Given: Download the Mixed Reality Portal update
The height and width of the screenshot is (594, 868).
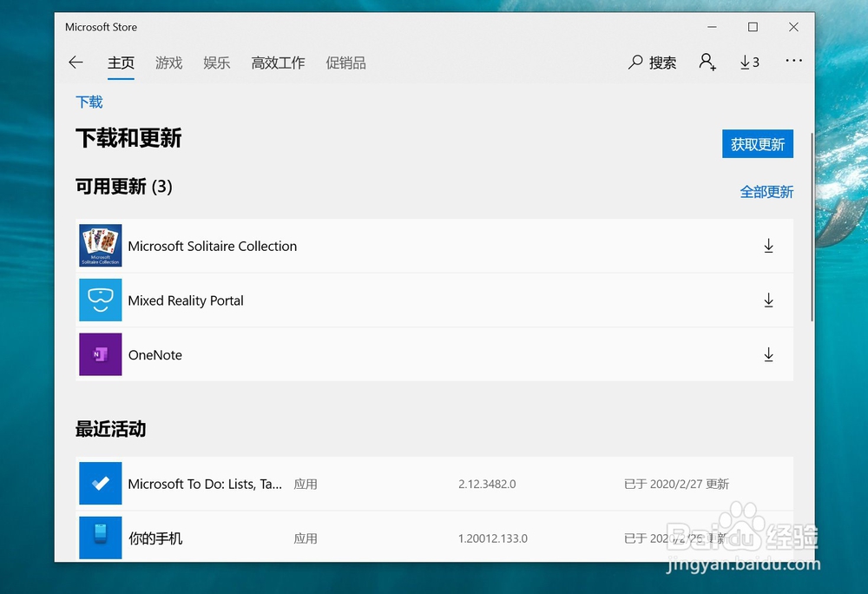Looking at the screenshot, I should (768, 300).
